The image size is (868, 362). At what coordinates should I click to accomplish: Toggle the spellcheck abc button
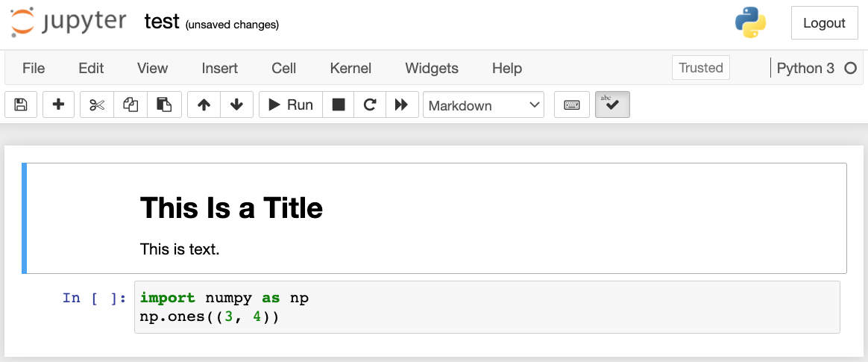[x=612, y=105]
